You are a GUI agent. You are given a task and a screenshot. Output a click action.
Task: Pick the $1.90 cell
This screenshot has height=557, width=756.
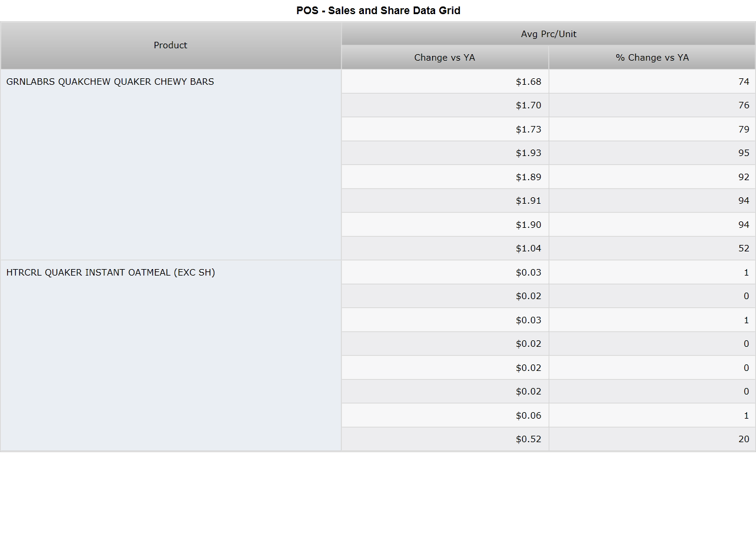[445, 225]
